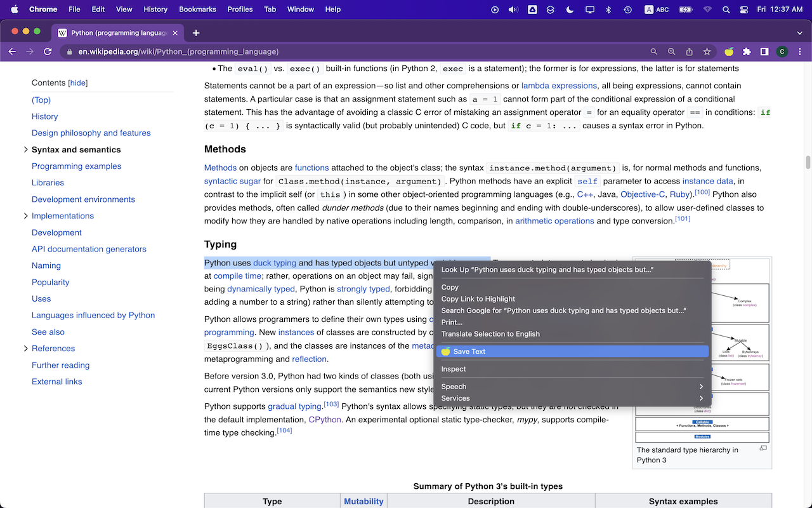Choose Copy Link to Highlight
This screenshot has height=508, width=812.
[478, 299]
